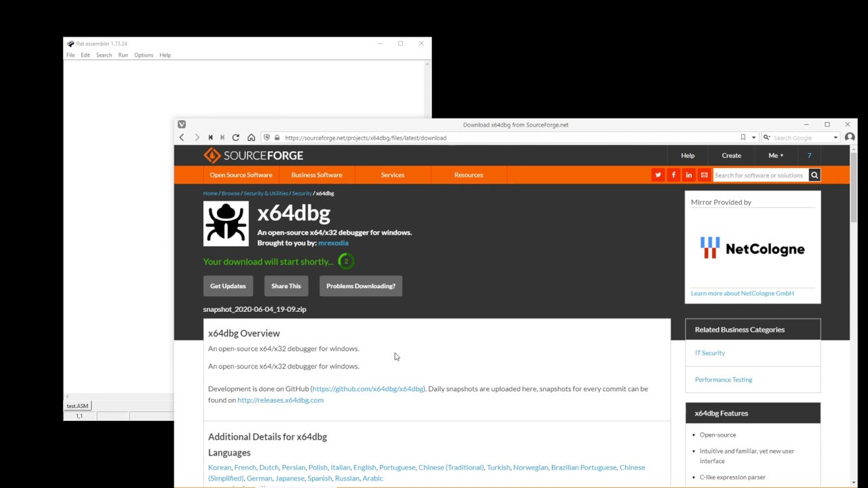868x488 pixels.
Task: Share on LinkedIn icon
Action: click(x=689, y=175)
